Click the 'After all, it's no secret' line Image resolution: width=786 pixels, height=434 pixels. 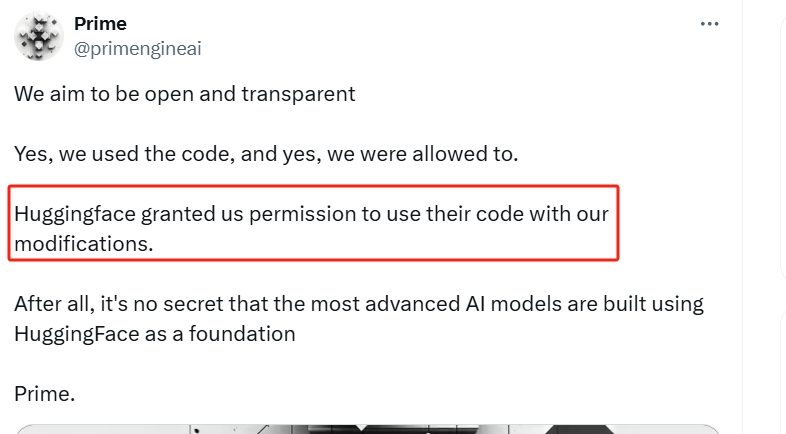coord(358,304)
